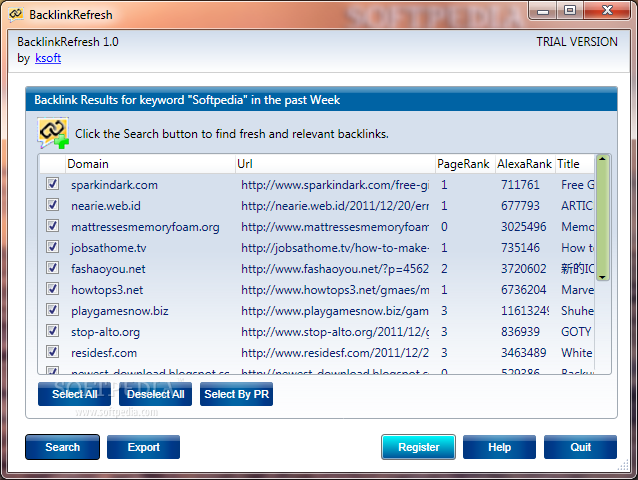Screen dimensions: 638x480
Task: Select the residesf.com domain cell
Action: pos(104,353)
